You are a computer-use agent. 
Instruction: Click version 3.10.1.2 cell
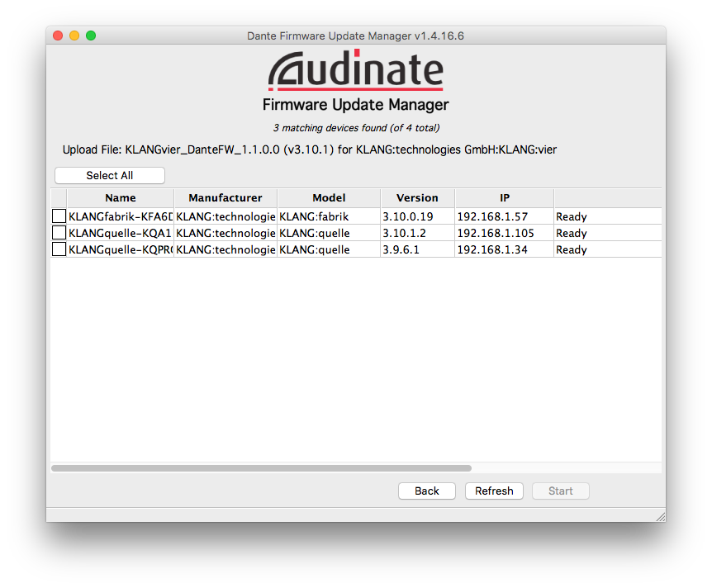417,233
